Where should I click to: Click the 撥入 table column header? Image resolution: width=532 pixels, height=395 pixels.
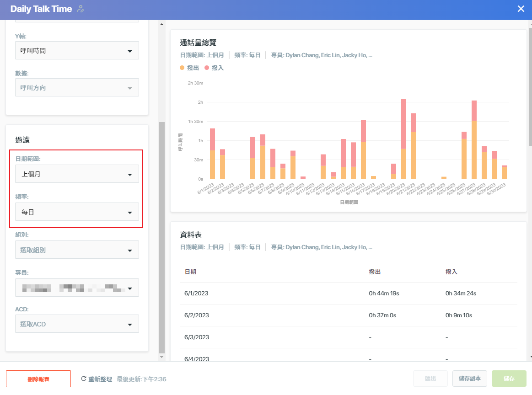point(451,272)
